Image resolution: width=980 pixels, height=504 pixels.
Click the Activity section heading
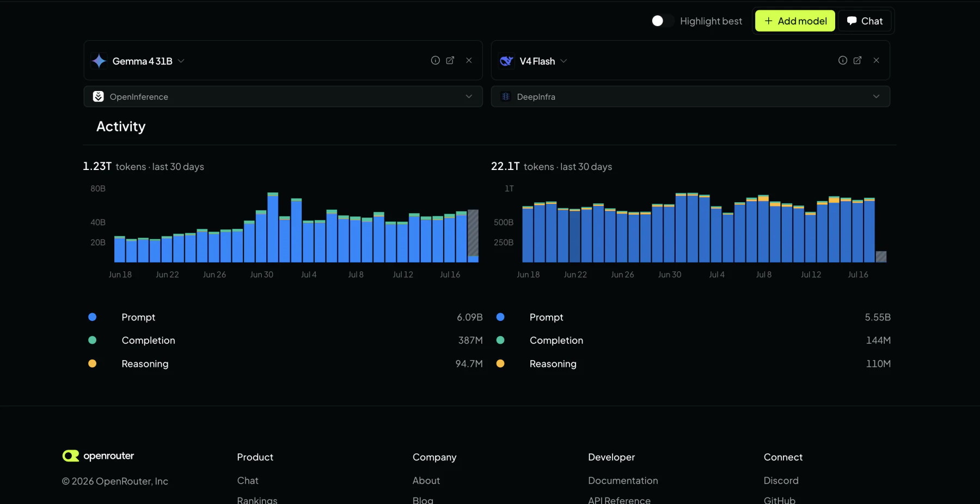point(121,126)
